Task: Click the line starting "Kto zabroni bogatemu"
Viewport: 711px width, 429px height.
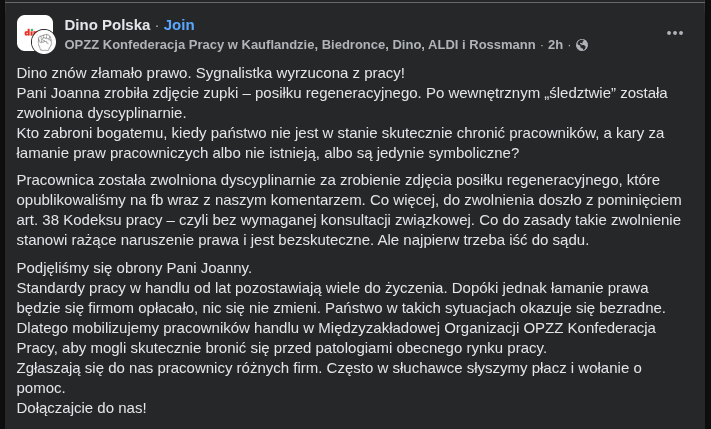Action: click(x=340, y=133)
